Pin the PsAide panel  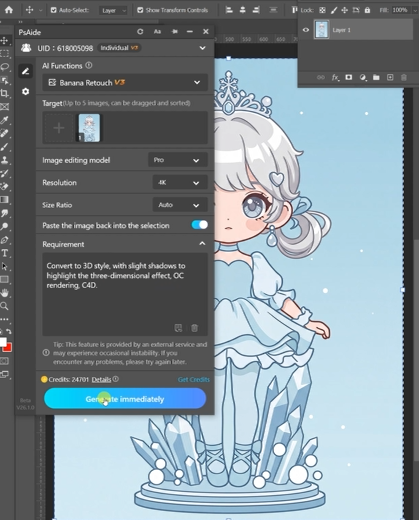(174, 32)
